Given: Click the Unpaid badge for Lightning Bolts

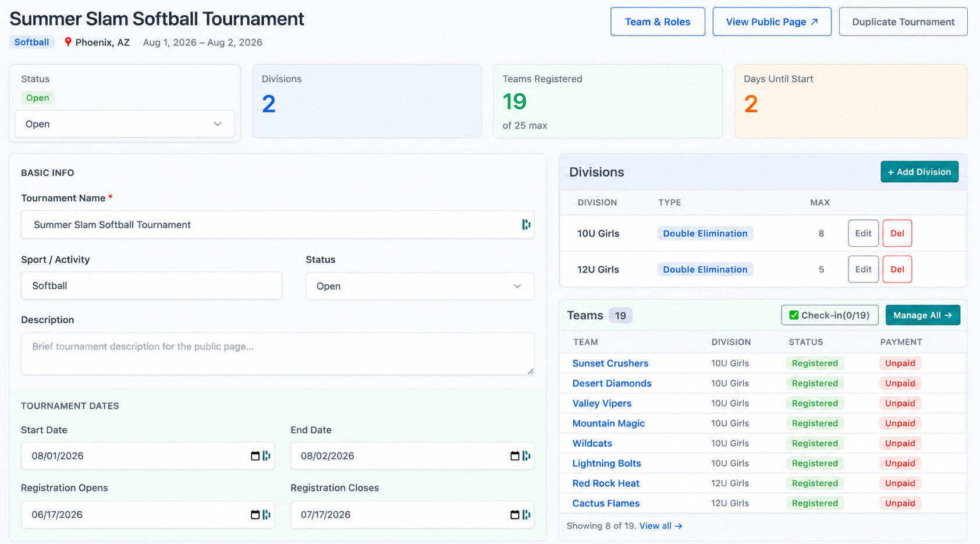Looking at the screenshot, I should tap(900, 463).
